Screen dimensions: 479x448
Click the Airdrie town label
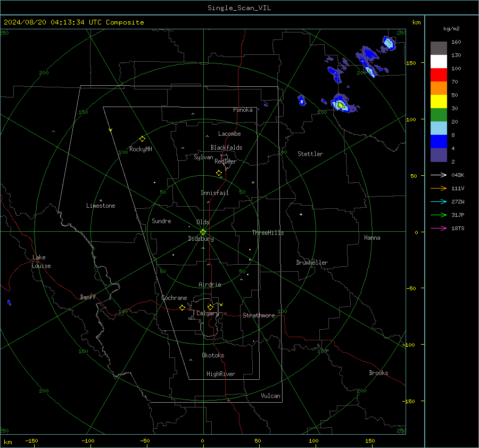(210, 284)
